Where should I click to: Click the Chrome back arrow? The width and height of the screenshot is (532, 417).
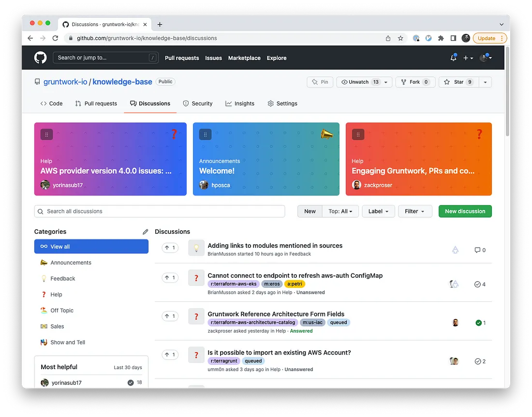[30, 38]
